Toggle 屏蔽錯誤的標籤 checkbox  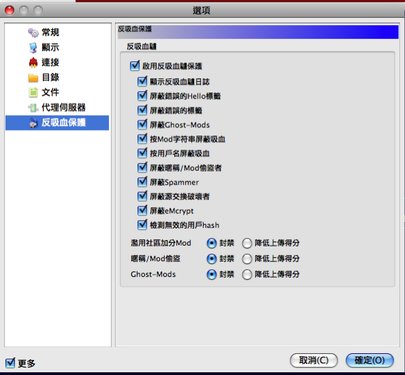pos(142,110)
